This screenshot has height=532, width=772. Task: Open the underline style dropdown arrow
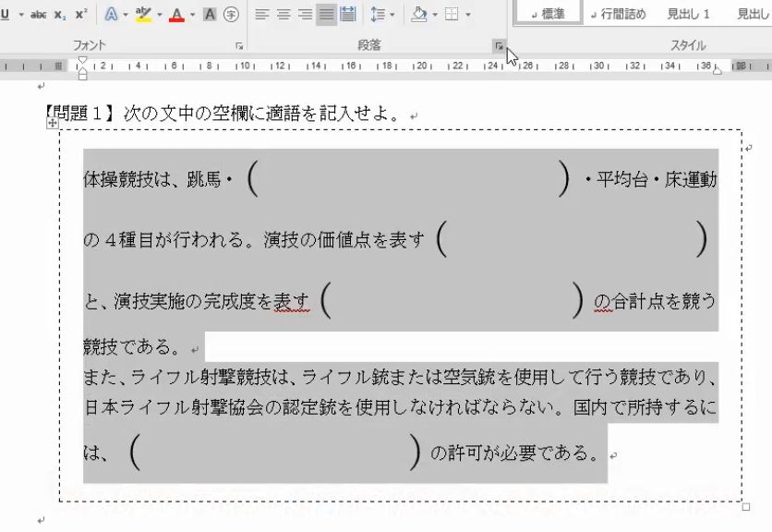(x=20, y=14)
